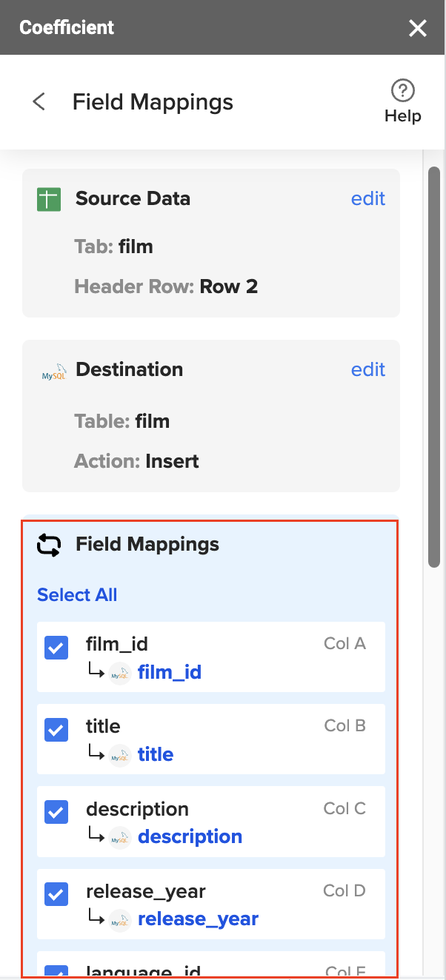
Task: Open the description destination field selector
Action: point(190,836)
